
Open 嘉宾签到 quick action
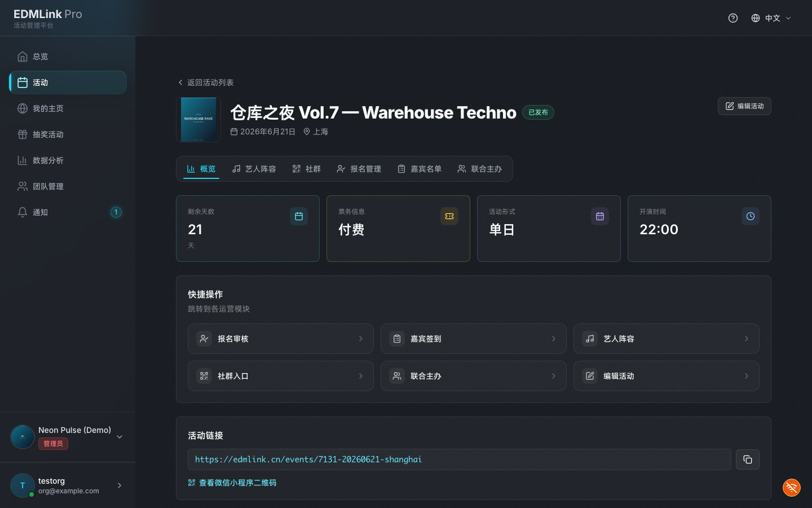click(x=474, y=339)
